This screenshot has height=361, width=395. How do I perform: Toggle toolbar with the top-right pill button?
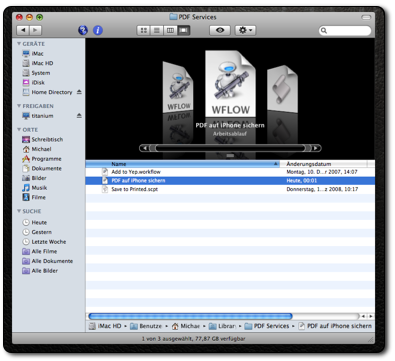pos(366,17)
